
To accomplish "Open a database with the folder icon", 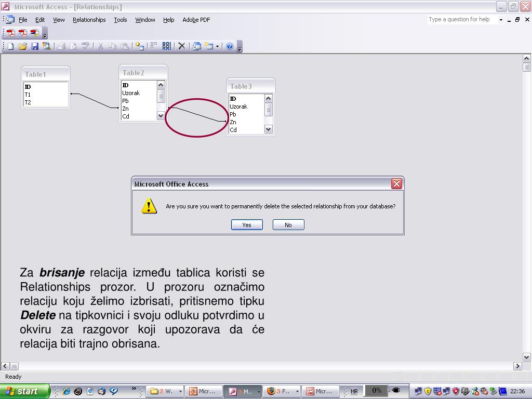I will coord(23,46).
